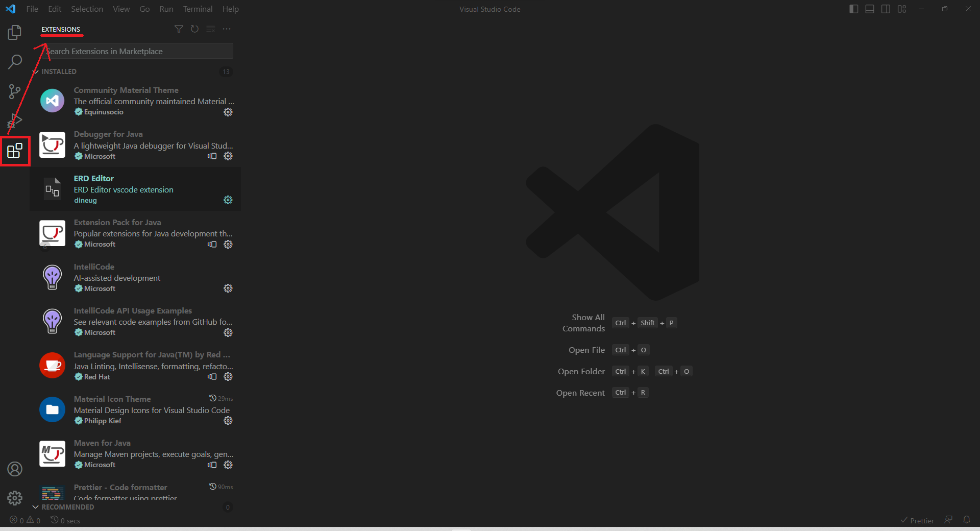Open the Search view in activity bar

pyautogui.click(x=15, y=62)
